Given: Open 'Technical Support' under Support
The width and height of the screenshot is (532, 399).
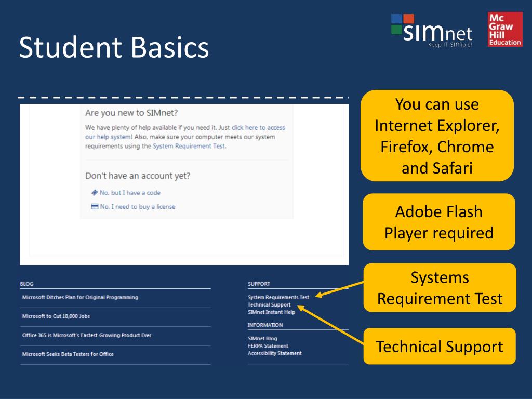Looking at the screenshot, I should click(x=269, y=304).
